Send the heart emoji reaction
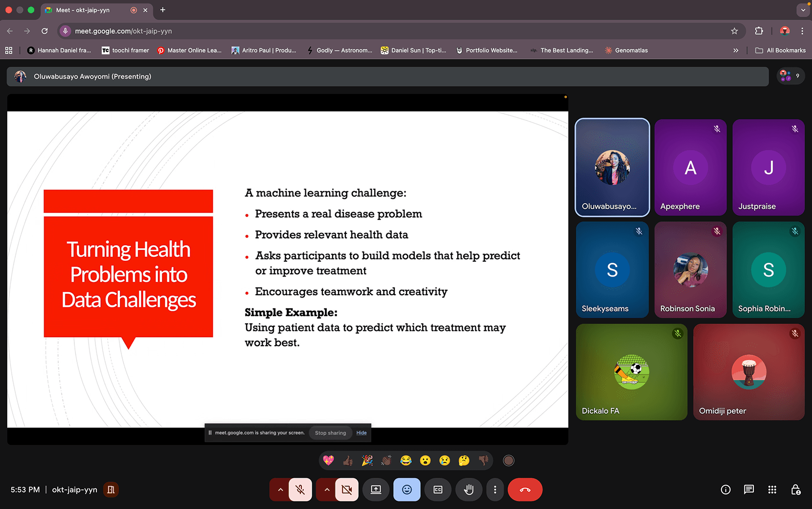 [328, 461]
